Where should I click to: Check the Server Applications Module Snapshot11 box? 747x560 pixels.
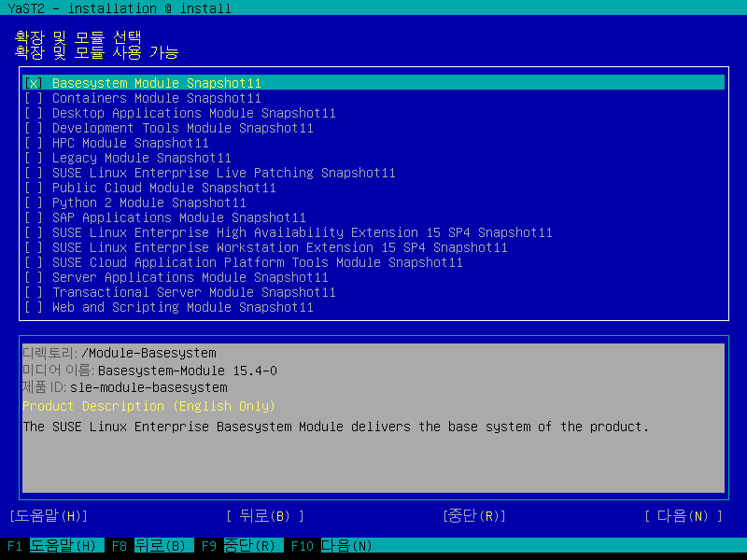pos(35,277)
